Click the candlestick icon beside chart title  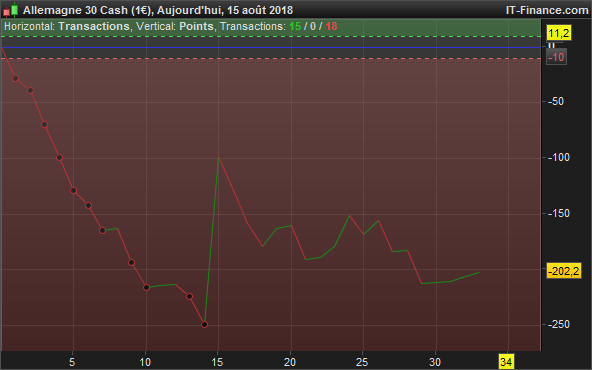tap(11, 10)
